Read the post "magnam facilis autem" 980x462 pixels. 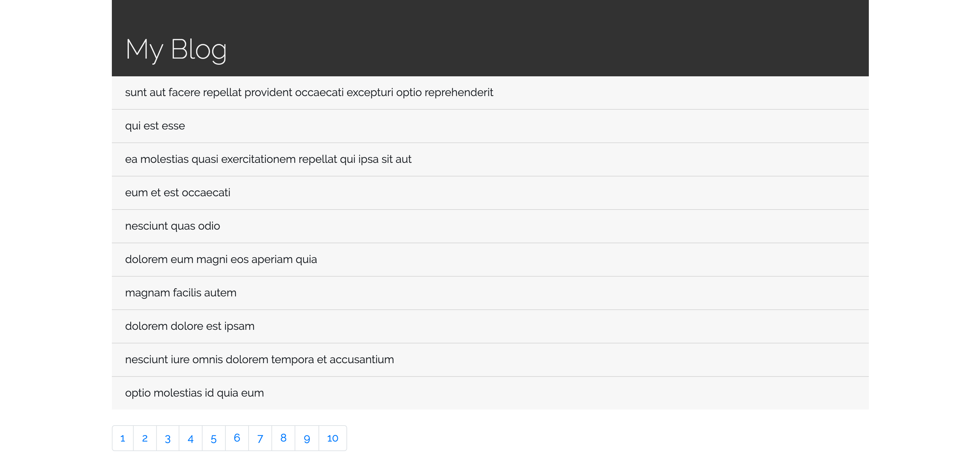[x=181, y=293]
